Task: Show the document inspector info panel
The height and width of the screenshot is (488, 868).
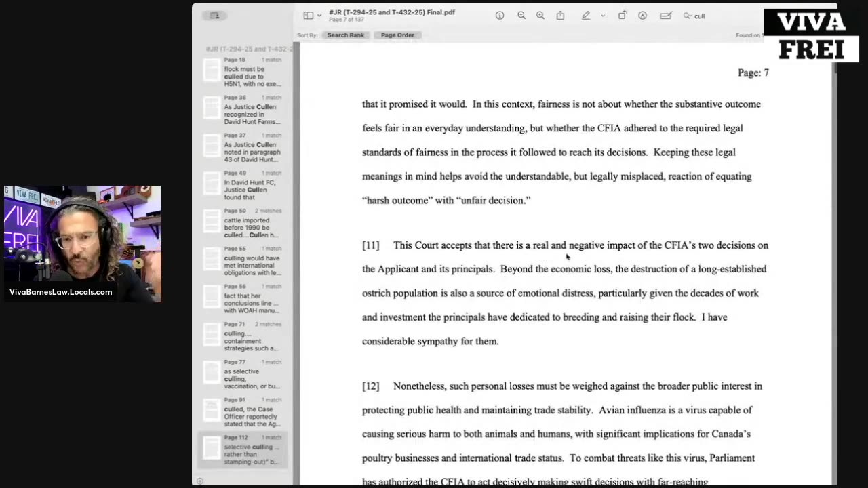Action: click(x=500, y=16)
